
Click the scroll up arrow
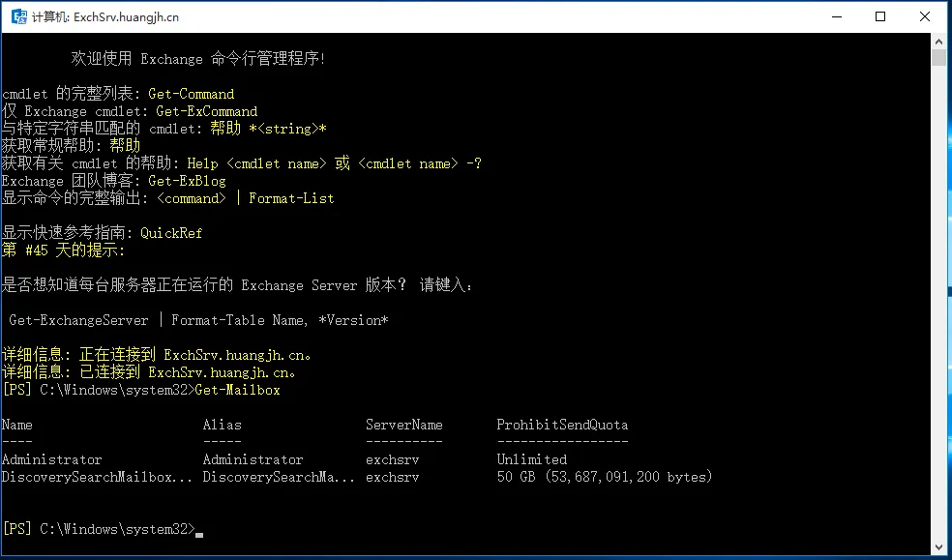(x=938, y=40)
